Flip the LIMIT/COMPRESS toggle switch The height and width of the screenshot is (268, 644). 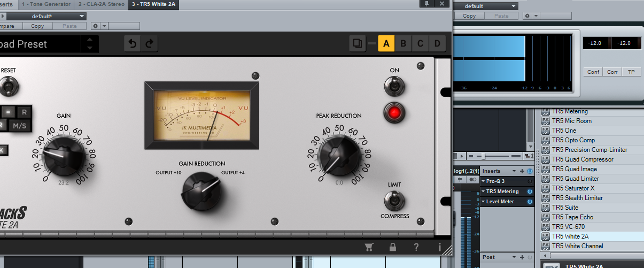coord(394,201)
